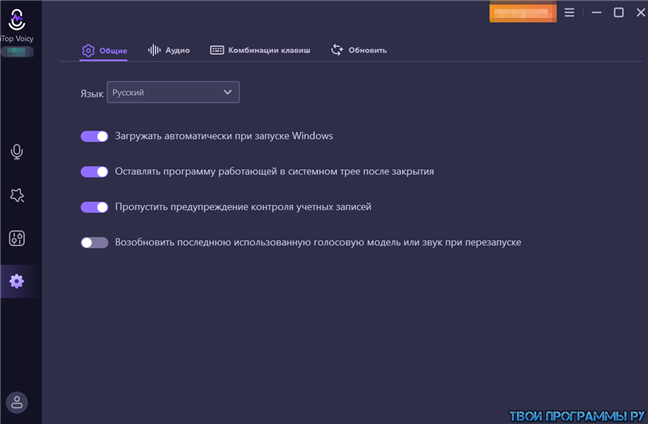The width and height of the screenshot is (648, 424).
Task: Open the soundboard mixer sidebar section
Action: pyautogui.click(x=16, y=238)
